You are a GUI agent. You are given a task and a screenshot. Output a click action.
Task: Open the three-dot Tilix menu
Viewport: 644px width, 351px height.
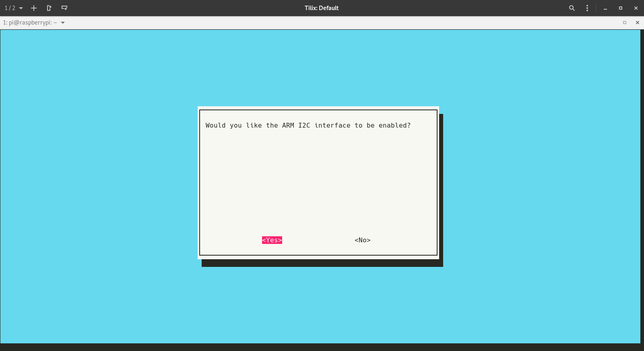587,8
